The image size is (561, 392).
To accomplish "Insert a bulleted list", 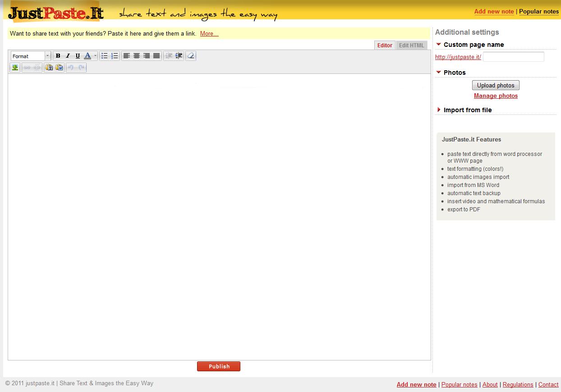I will 105,55.
